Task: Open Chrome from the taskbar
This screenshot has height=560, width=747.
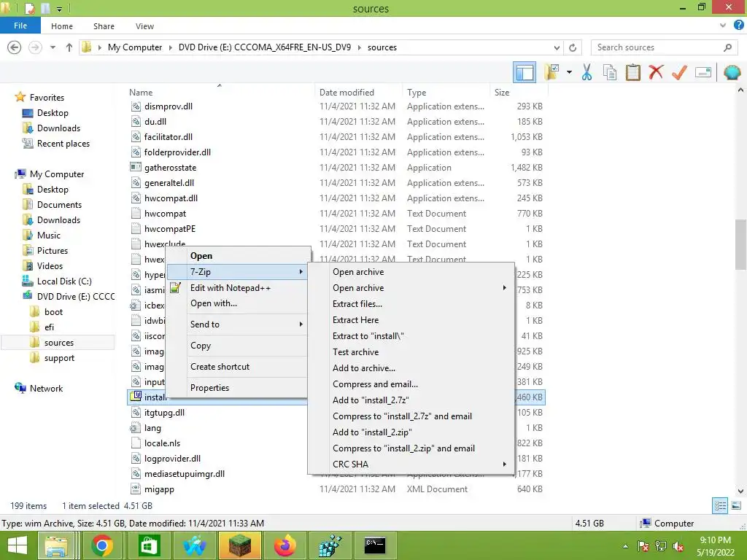Action: tap(101, 545)
